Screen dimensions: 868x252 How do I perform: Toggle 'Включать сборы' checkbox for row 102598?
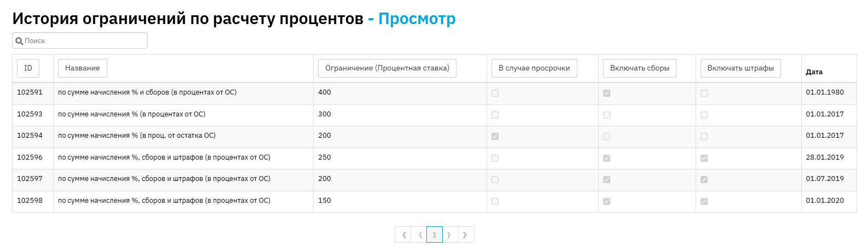[606, 201]
